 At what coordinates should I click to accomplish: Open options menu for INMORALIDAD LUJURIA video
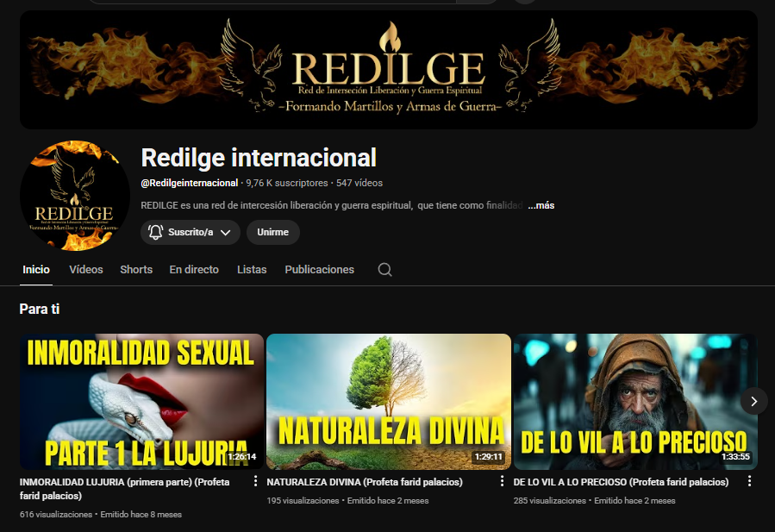point(255,482)
